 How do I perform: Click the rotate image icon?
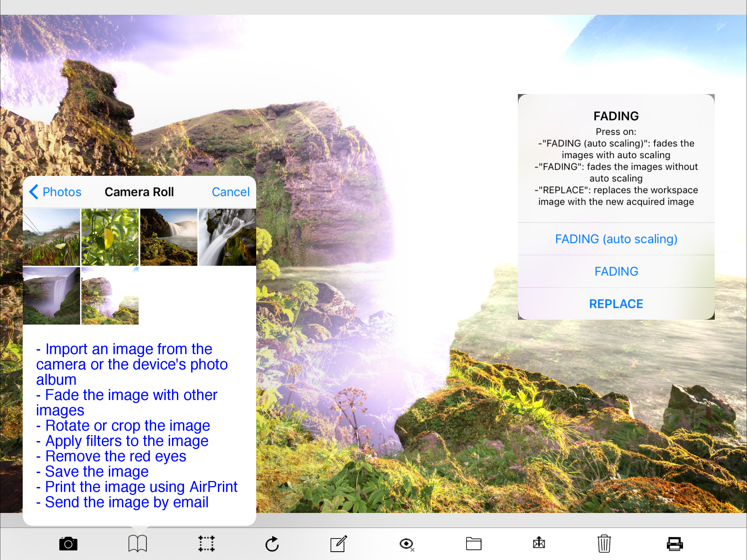(x=272, y=544)
